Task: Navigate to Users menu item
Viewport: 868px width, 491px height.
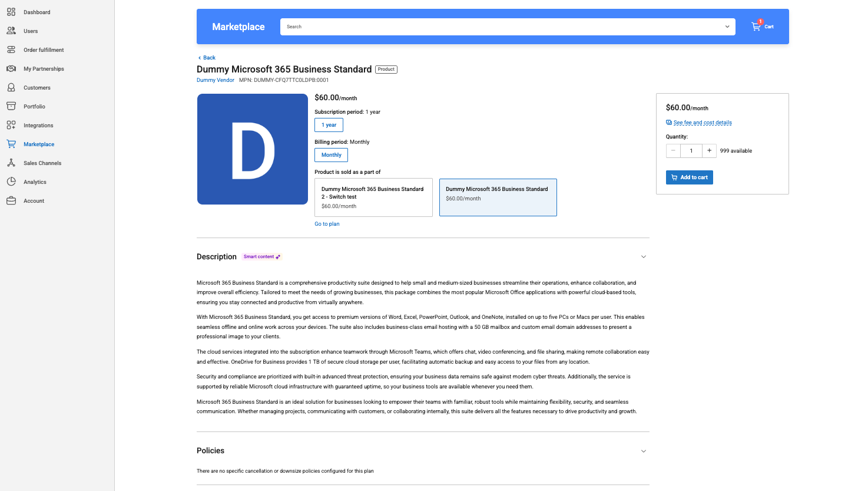Action: pos(31,31)
